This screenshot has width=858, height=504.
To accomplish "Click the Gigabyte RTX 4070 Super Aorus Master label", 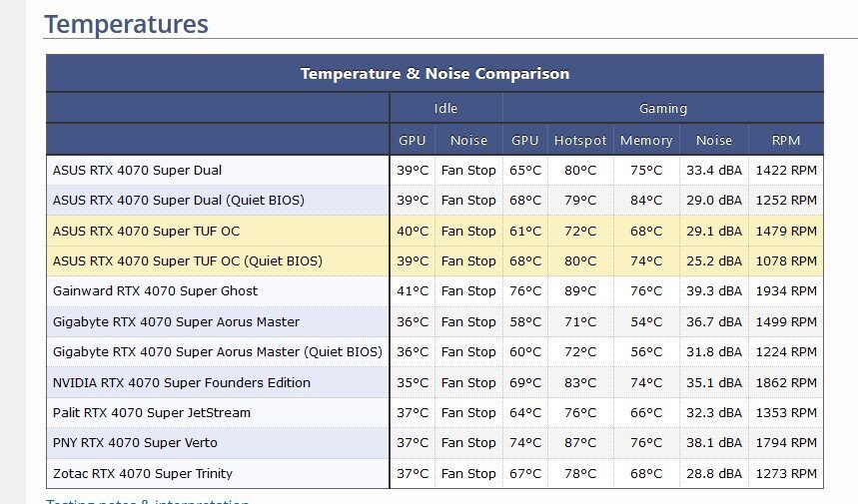I will click(176, 322).
